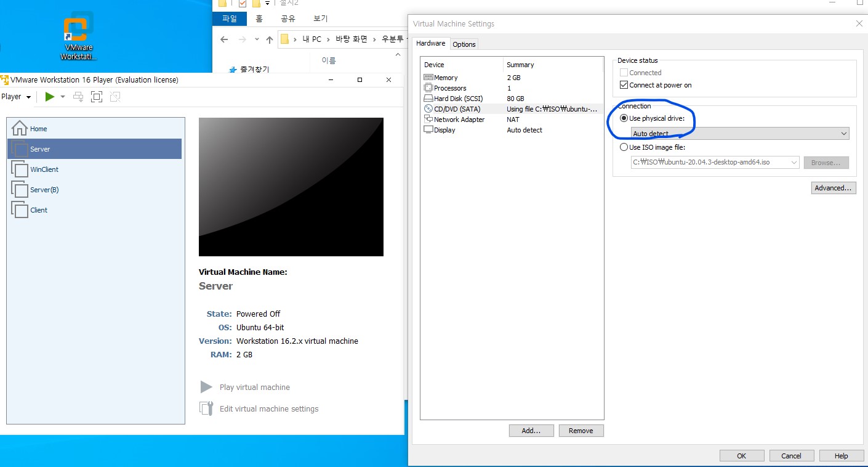Open the 홈 tab in File Explorer
The height and width of the screenshot is (467, 868).
click(x=259, y=19)
